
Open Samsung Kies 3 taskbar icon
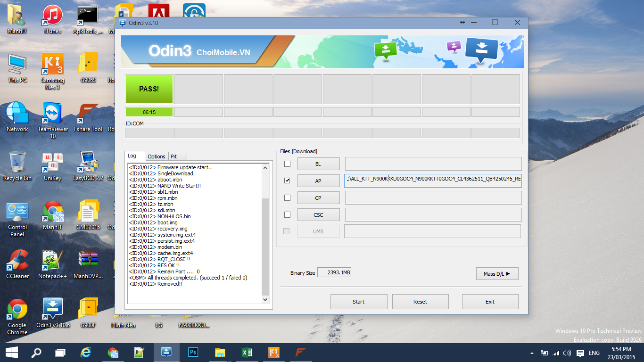(x=273, y=353)
